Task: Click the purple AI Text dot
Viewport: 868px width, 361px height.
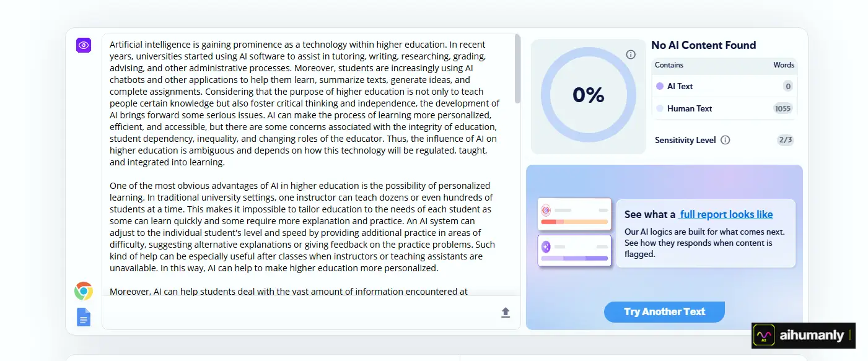Action: pyautogui.click(x=660, y=86)
